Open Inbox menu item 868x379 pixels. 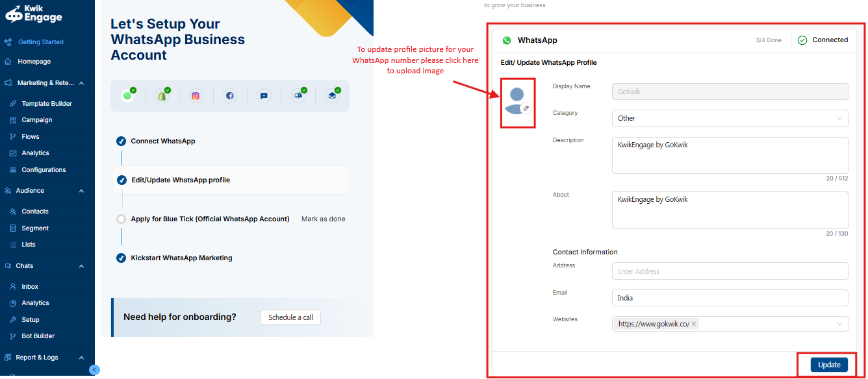click(x=30, y=287)
